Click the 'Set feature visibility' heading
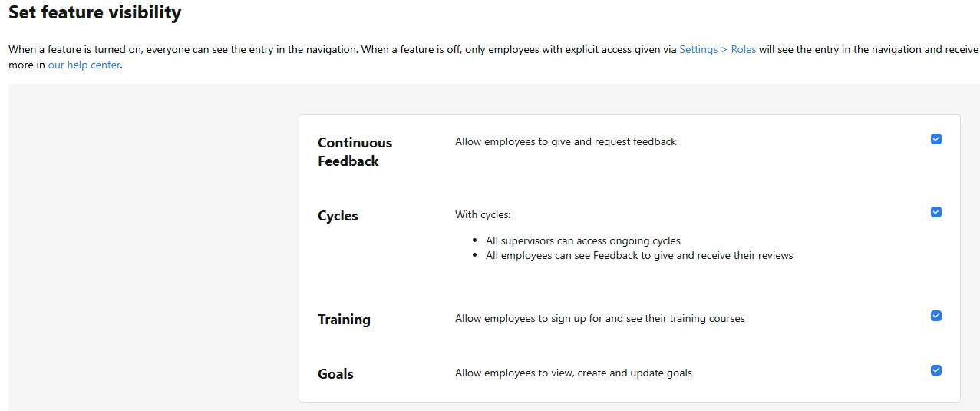Screen dimensions: 980x411 tap(95, 12)
